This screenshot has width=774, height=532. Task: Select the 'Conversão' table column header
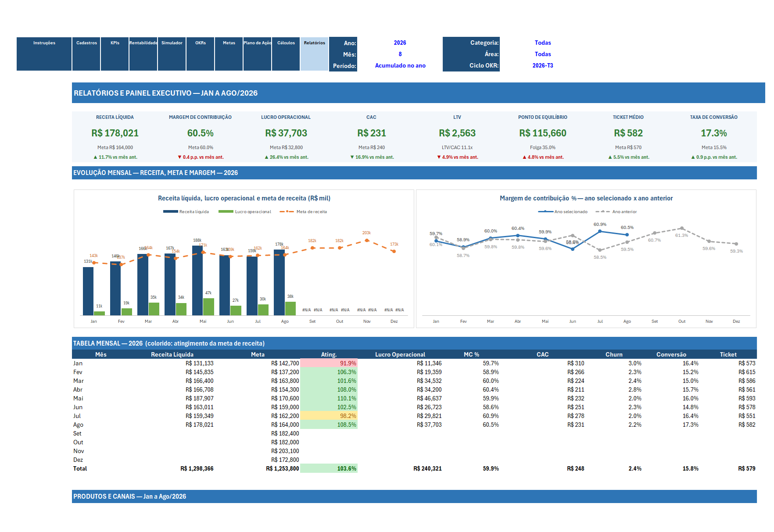point(671,354)
